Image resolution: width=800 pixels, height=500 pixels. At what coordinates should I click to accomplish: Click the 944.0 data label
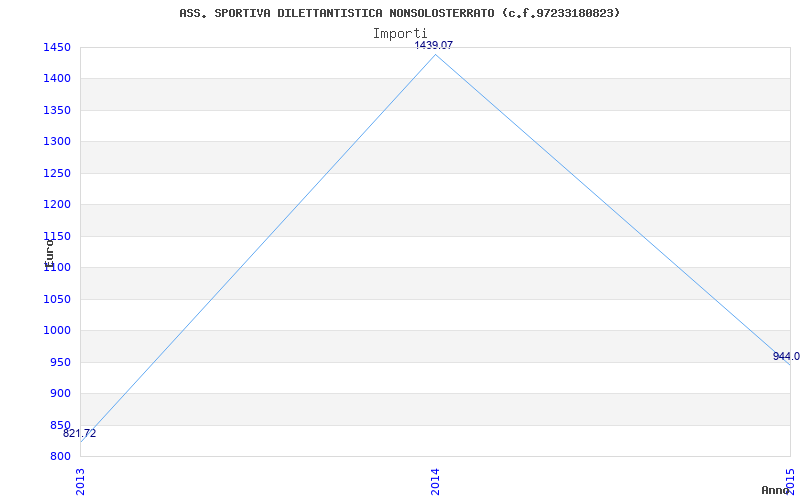(786, 356)
